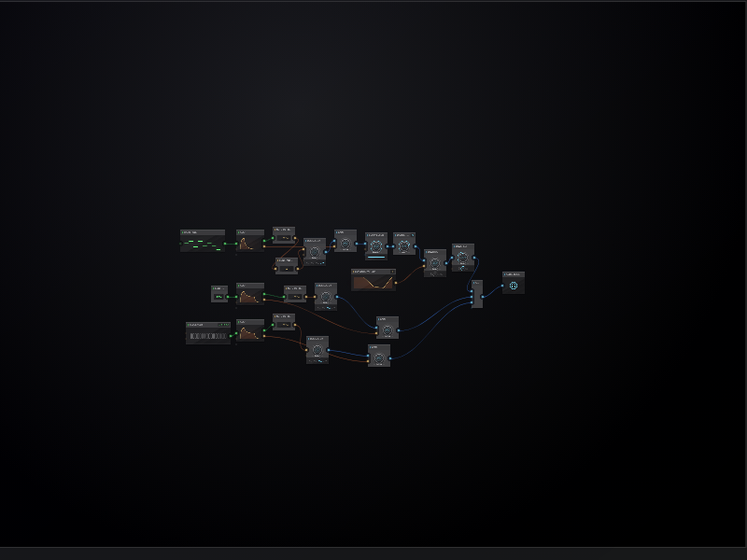
Task: Select the step sequencer node with gray bars
Action: point(208,333)
